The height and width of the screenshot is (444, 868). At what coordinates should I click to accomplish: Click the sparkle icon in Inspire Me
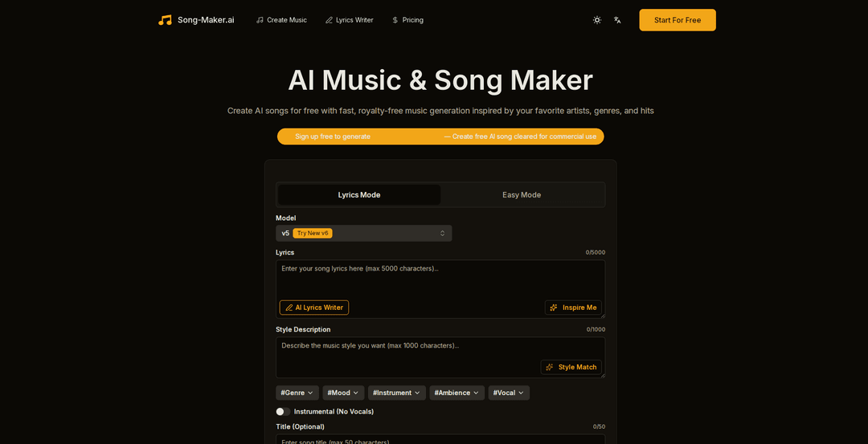pos(554,308)
